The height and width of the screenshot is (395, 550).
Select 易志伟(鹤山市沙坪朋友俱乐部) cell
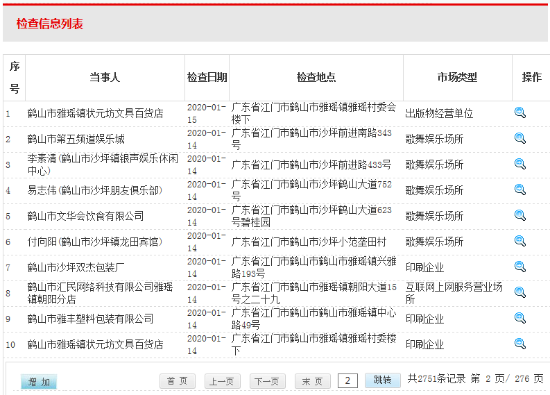(95, 190)
